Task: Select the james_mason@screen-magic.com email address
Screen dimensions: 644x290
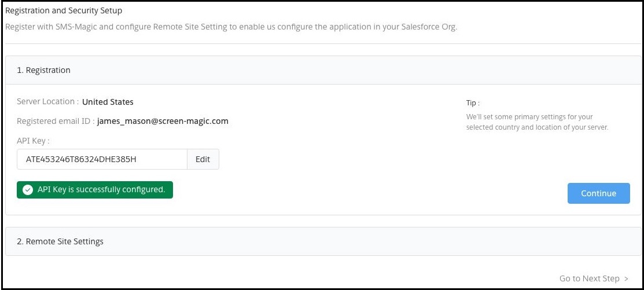Action: click(x=163, y=121)
